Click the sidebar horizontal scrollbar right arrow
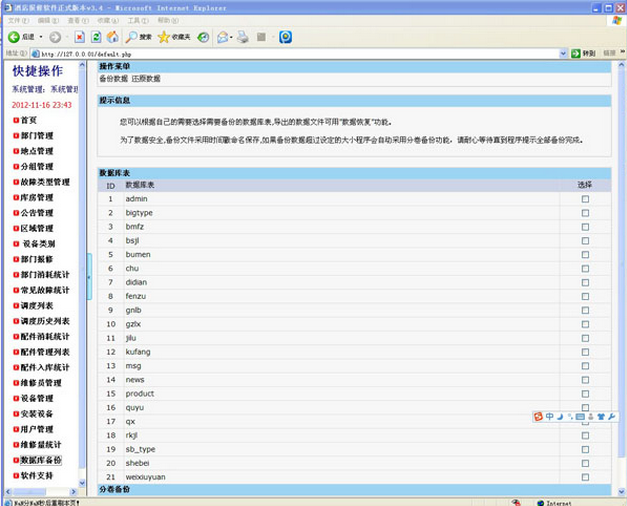This screenshot has width=627, height=506. pos(73,492)
